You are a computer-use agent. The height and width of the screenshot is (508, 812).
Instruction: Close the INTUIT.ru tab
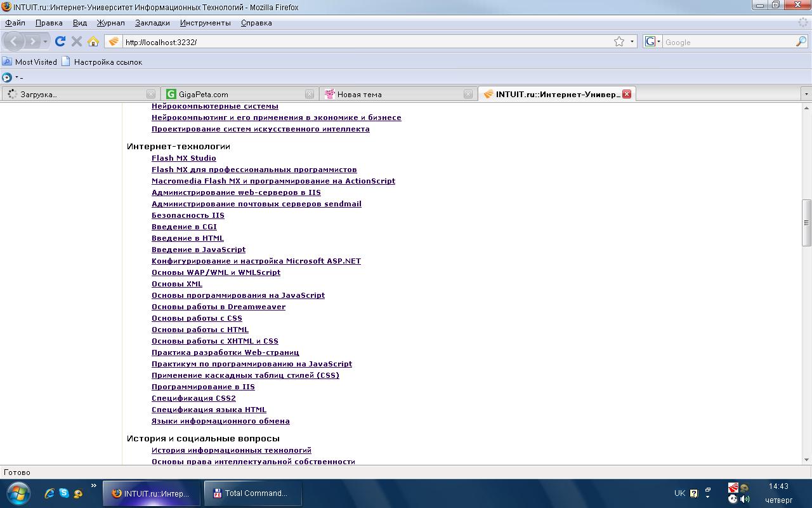pos(627,94)
